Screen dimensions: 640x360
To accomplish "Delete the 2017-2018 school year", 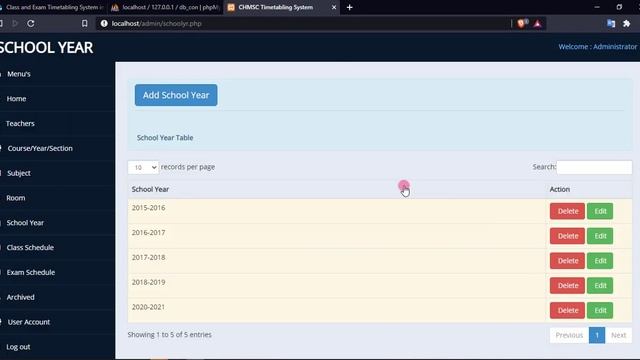I will (567, 261).
